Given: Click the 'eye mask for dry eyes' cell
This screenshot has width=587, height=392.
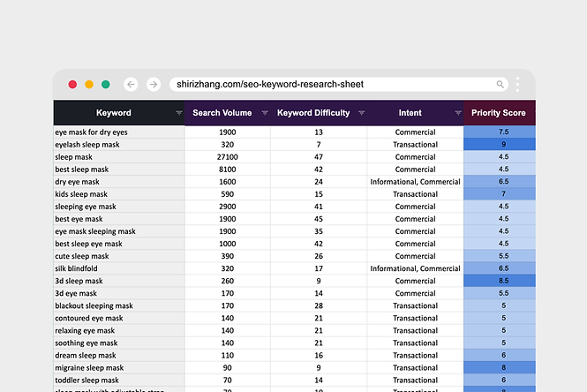Looking at the screenshot, I should click(118, 132).
